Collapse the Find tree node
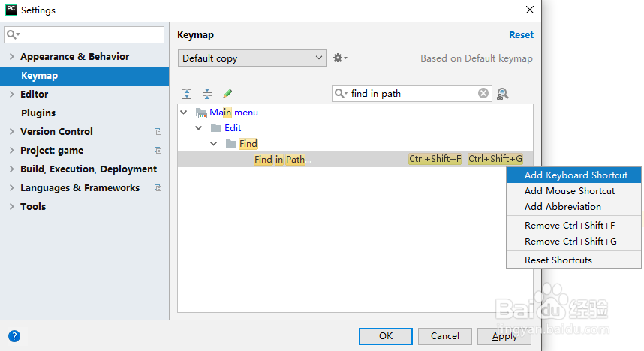 coord(214,144)
